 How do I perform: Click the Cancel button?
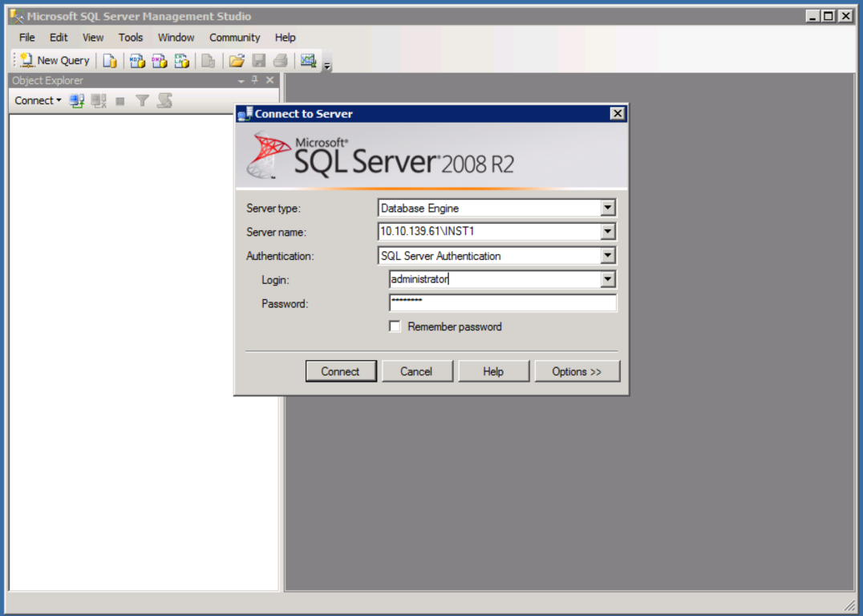click(416, 371)
